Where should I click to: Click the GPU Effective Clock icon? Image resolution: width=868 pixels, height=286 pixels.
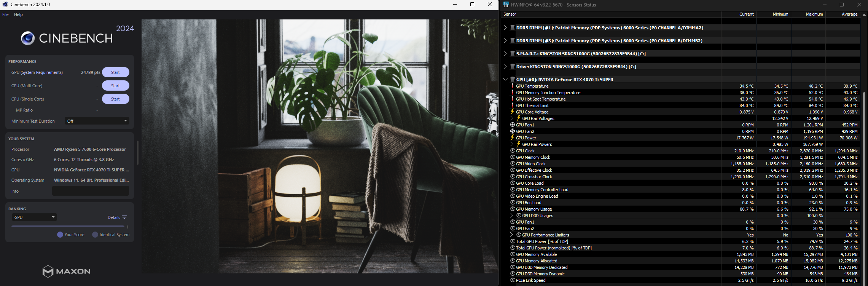pyautogui.click(x=513, y=170)
